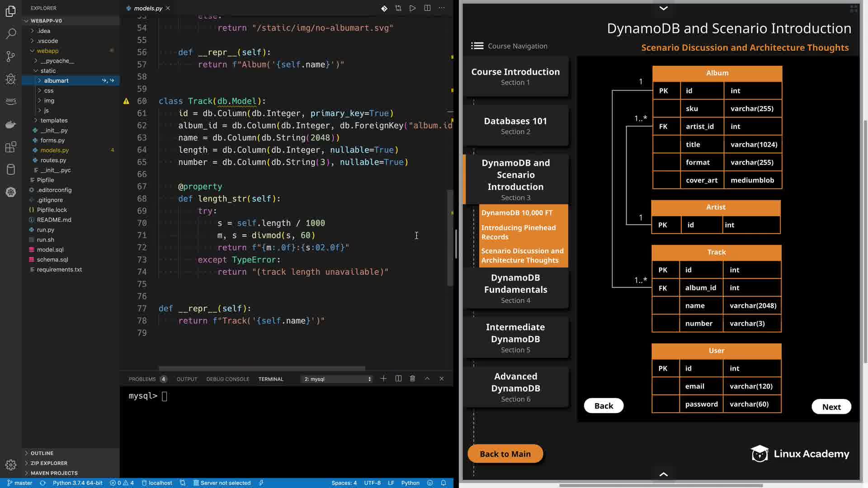Screen dimensions: 868x488
Task: Open the Extensions view icon
Action: [11, 147]
